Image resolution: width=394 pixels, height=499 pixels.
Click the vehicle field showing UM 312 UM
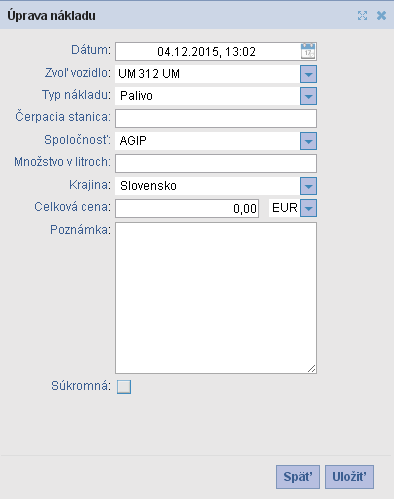pyautogui.click(x=207, y=74)
